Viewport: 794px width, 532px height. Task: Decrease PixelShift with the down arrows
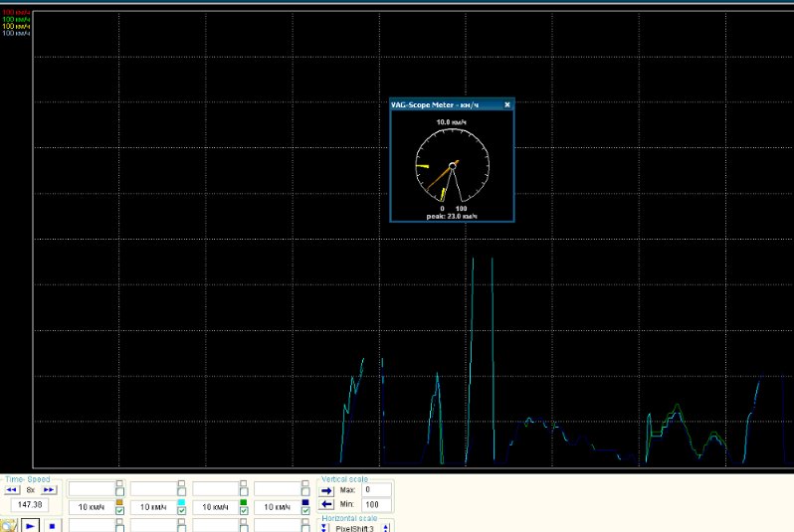pos(324,528)
